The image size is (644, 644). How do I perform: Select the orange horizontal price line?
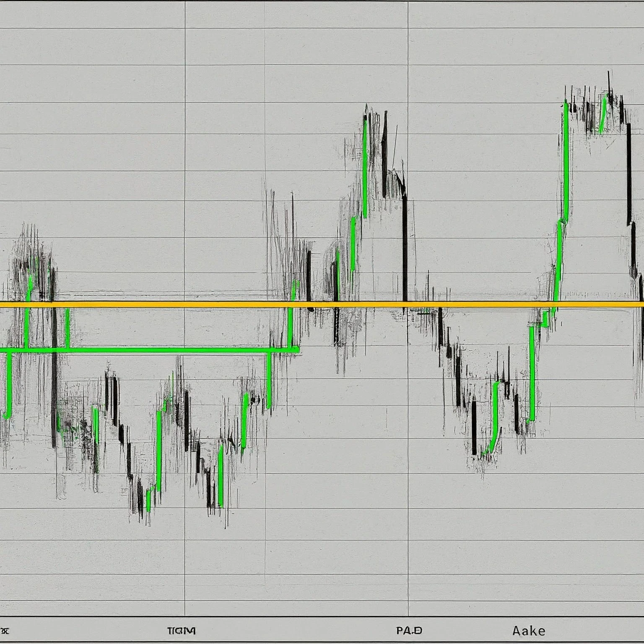(322, 304)
